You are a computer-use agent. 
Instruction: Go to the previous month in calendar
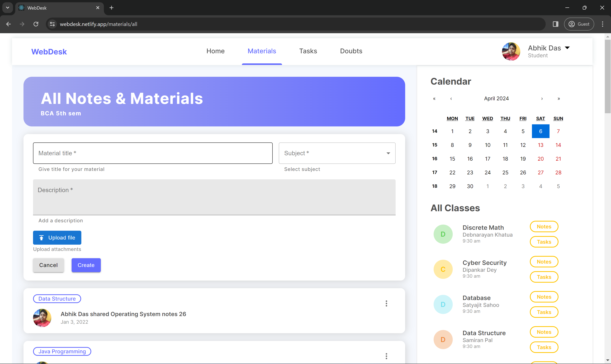pyautogui.click(x=451, y=99)
